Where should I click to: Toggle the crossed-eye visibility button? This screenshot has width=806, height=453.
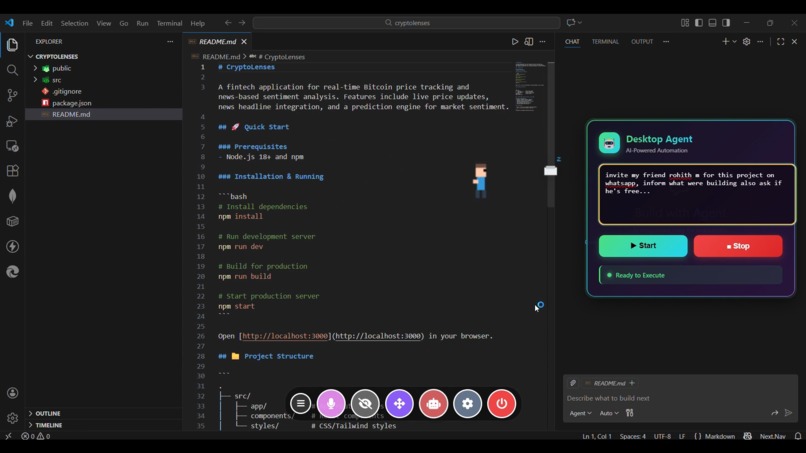click(x=365, y=404)
